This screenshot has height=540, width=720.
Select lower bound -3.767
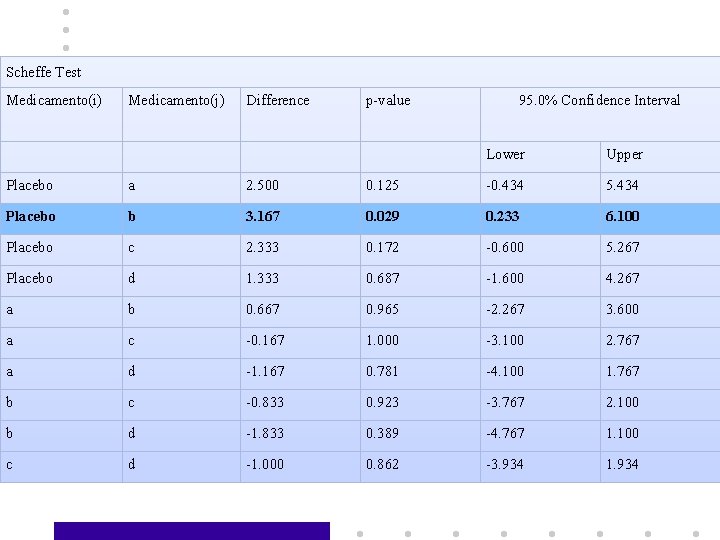(505, 402)
